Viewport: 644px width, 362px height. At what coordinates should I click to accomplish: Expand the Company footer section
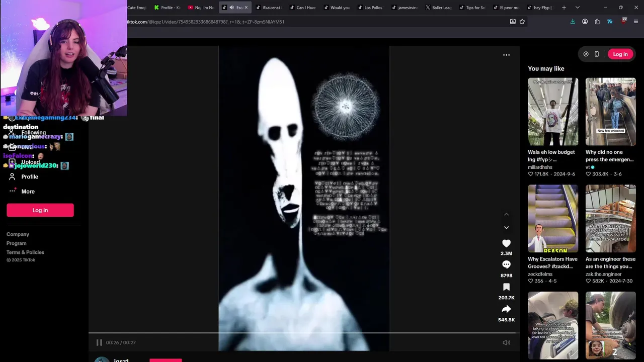[x=18, y=234]
